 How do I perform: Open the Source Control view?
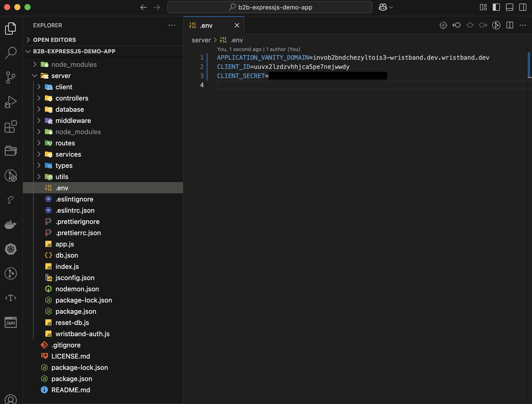tap(11, 77)
